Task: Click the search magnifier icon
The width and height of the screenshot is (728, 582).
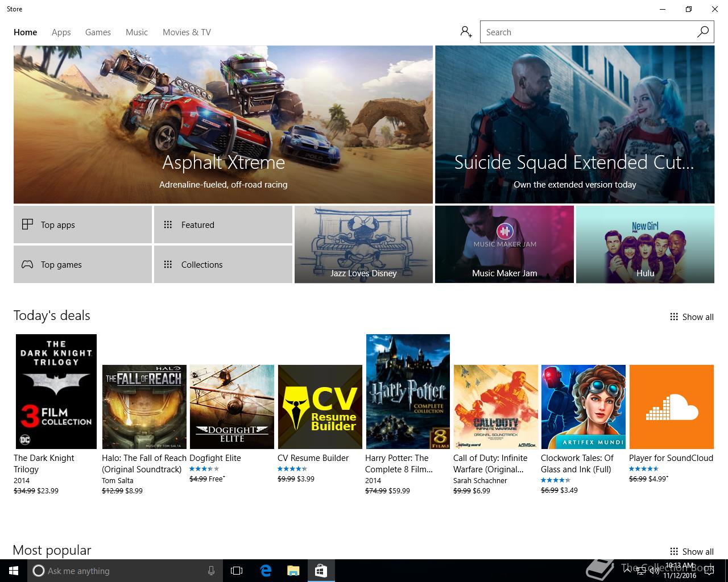Action: (703, 32)
